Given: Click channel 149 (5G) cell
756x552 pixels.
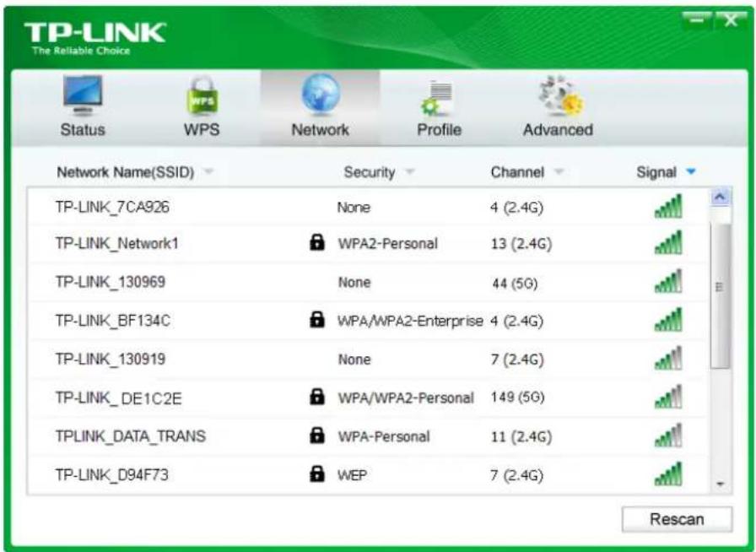Looking at the screenshot, I should tap(518, 397).
